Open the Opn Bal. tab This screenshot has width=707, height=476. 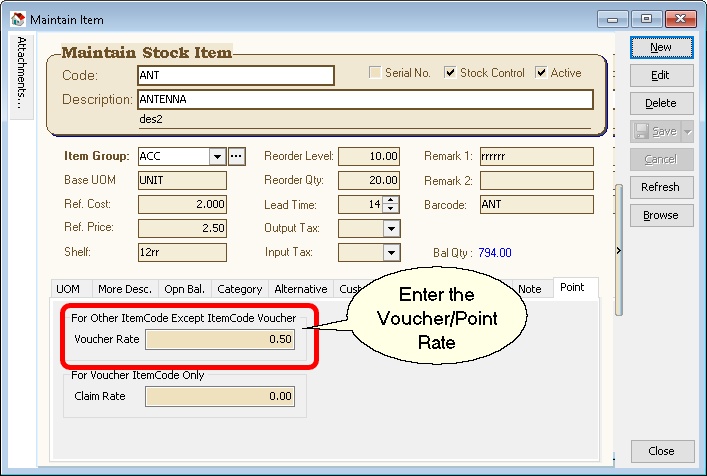184,289
